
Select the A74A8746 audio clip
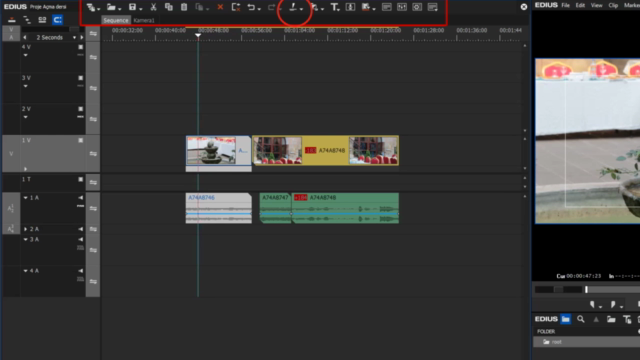click(x=218, y=208)
